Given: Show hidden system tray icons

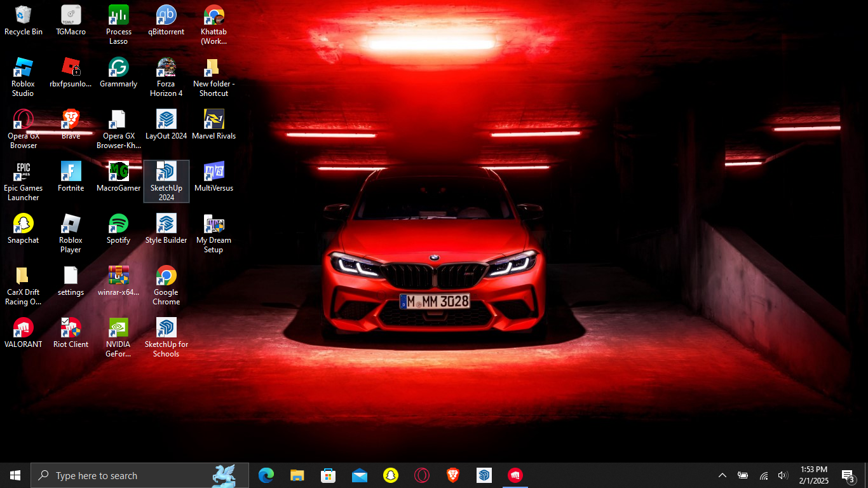Looking at the screenshot, I should click(x=722, y=475).
